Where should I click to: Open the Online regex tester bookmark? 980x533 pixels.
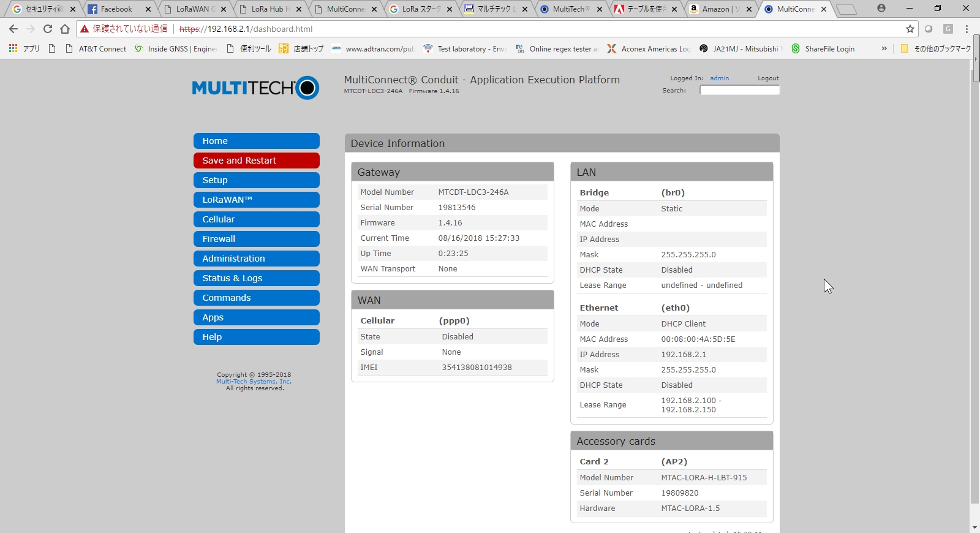pyautogui.click(x=557, y=48)
